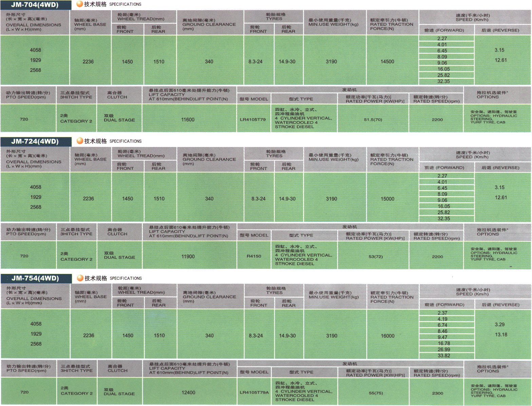Click front wheel tread 1450 in JM-704 table
This screenshot has width=532, height=406.
(x=128, y=61)
